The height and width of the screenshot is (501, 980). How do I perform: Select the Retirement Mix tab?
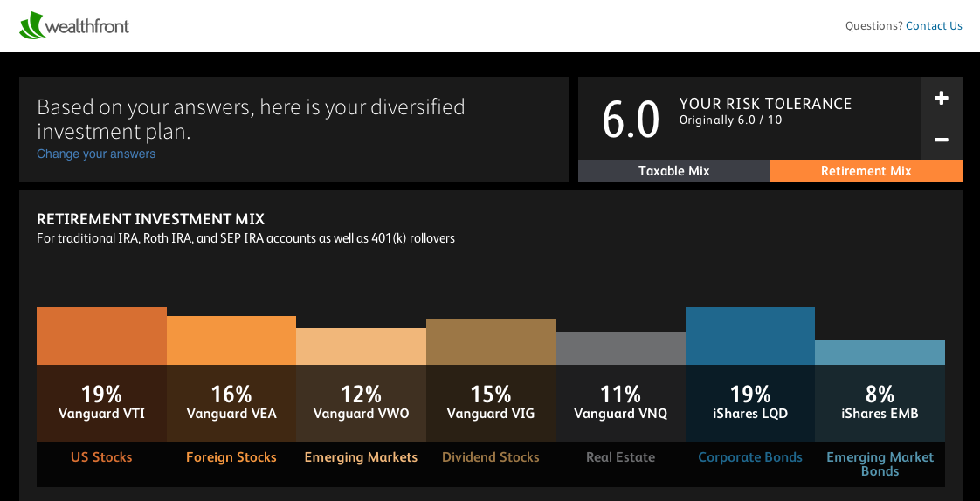click(x=866, y=170)
